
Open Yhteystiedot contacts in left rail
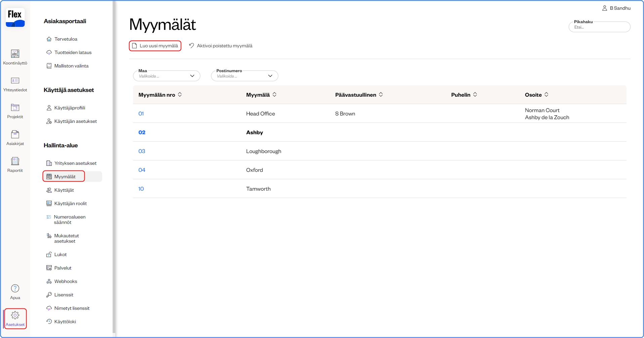tap(15, 81)
